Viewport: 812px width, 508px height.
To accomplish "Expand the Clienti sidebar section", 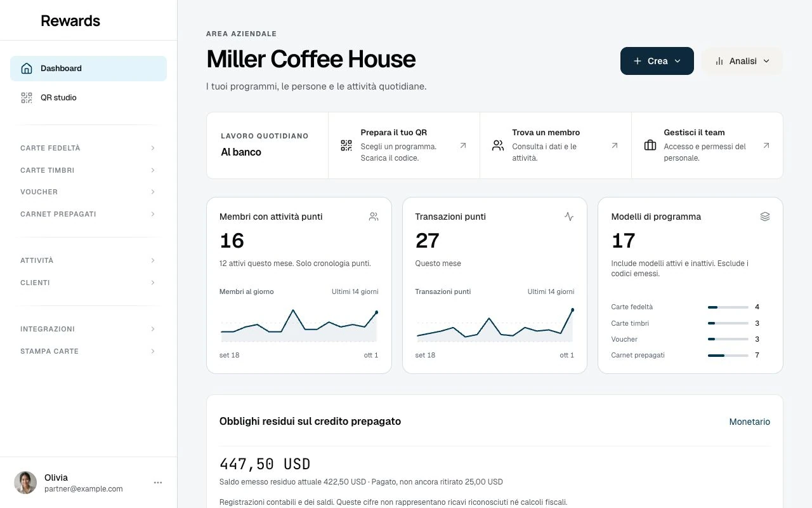I will 89,283.
